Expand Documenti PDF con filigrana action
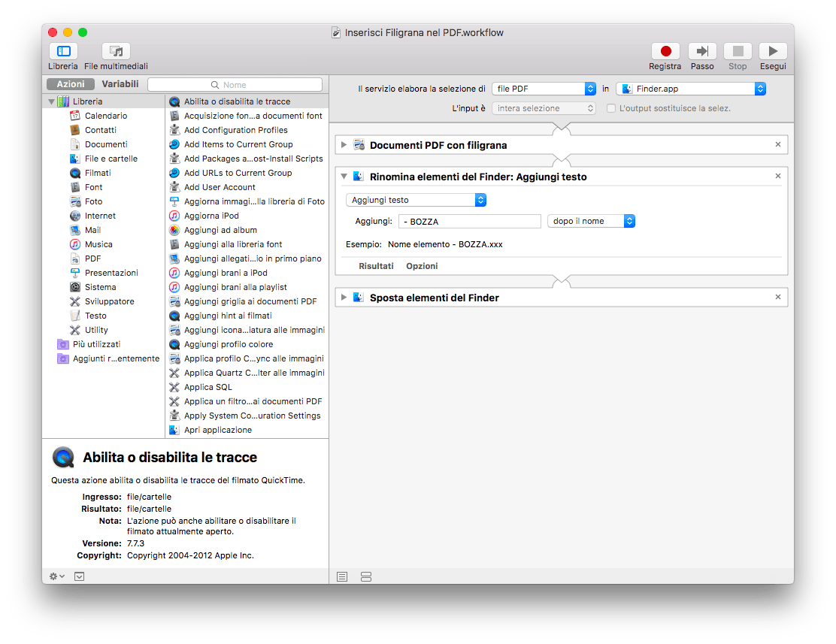Screen dimensions: 836x644 pos(344,145)
